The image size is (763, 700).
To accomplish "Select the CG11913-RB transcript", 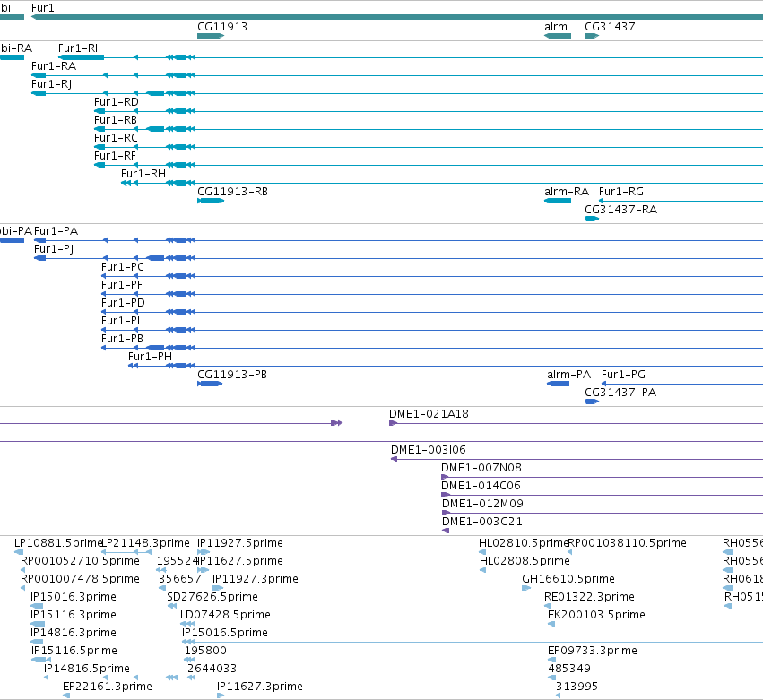I will [x=211, y=201].
